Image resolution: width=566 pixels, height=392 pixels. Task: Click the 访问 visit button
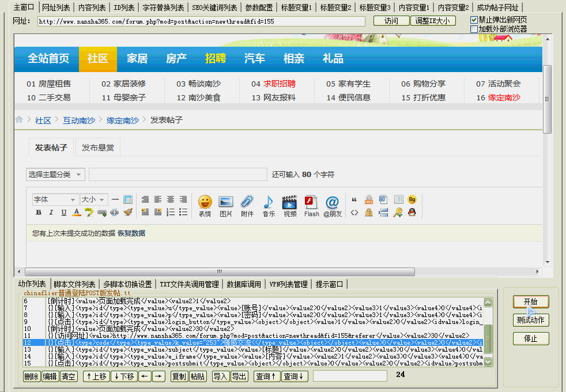(x=391, y=21)
